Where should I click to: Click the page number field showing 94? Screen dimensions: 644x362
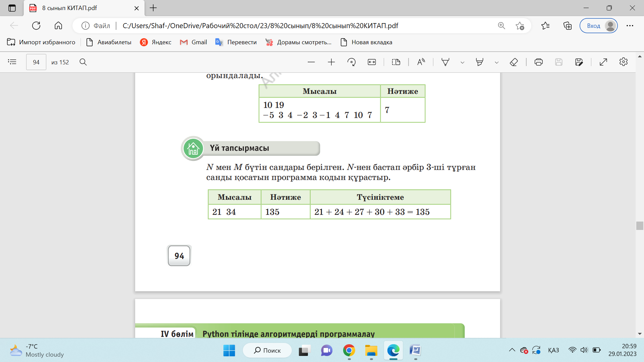click(36, 62)
